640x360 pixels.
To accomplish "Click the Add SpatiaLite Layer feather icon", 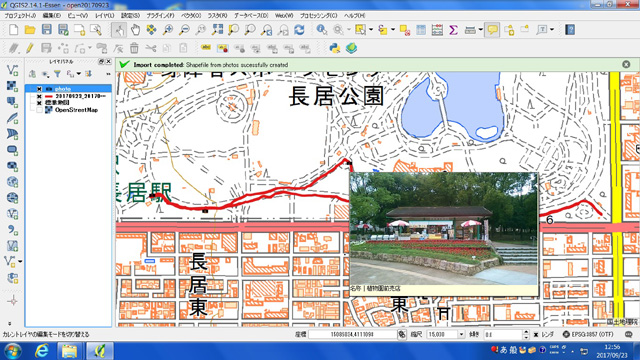I will [x=12, y=118].
